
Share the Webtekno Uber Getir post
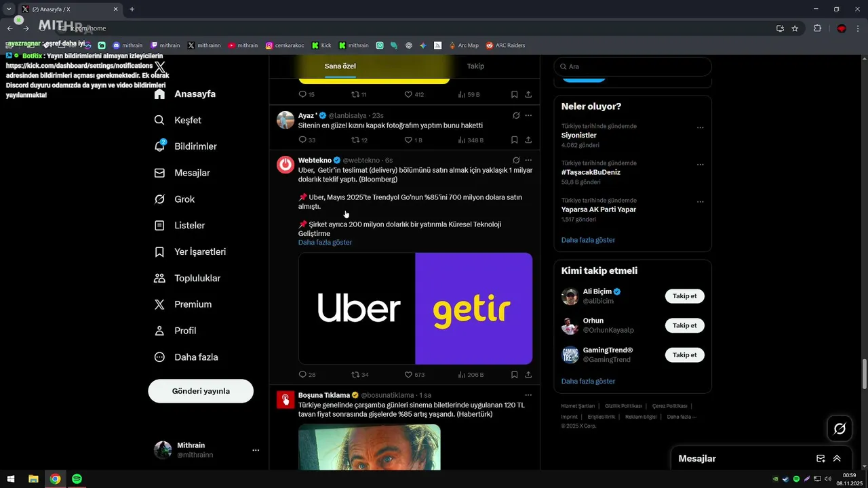[x=528, y=375]
